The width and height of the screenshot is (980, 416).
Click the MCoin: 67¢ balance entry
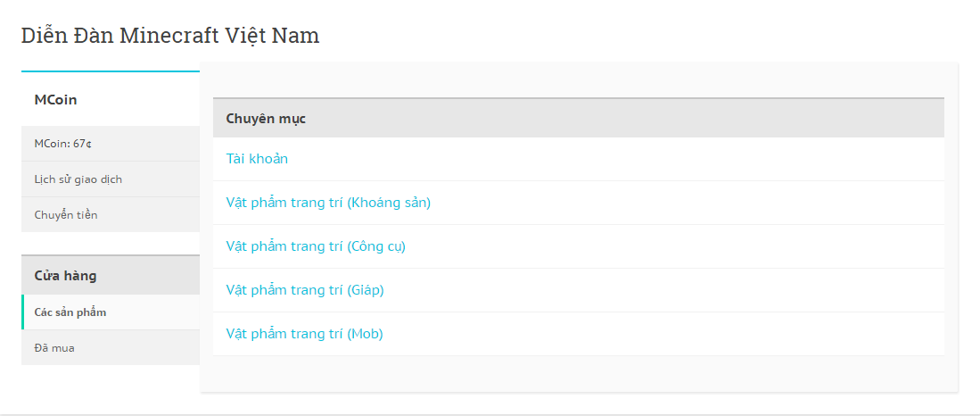pyautogui.click(x=63, y=144)
